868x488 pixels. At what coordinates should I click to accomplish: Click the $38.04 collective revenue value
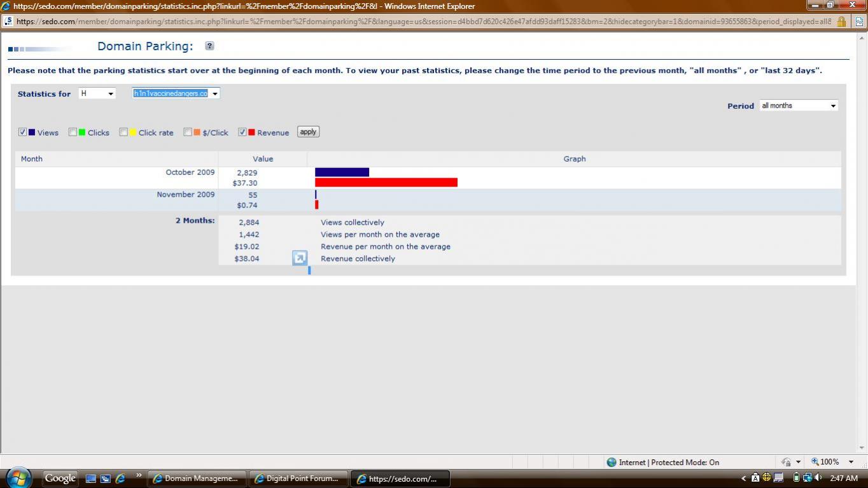tap(247, 259)
